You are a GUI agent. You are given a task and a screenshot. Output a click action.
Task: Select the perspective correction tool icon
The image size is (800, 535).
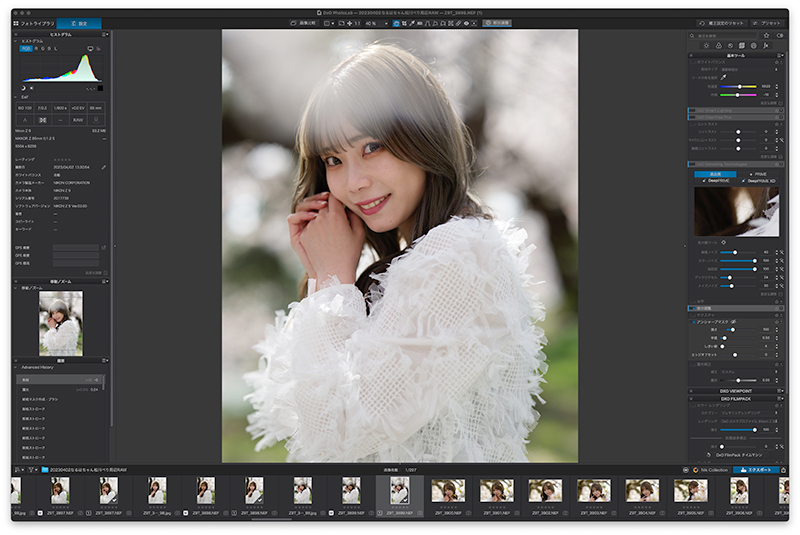(428, 23)
